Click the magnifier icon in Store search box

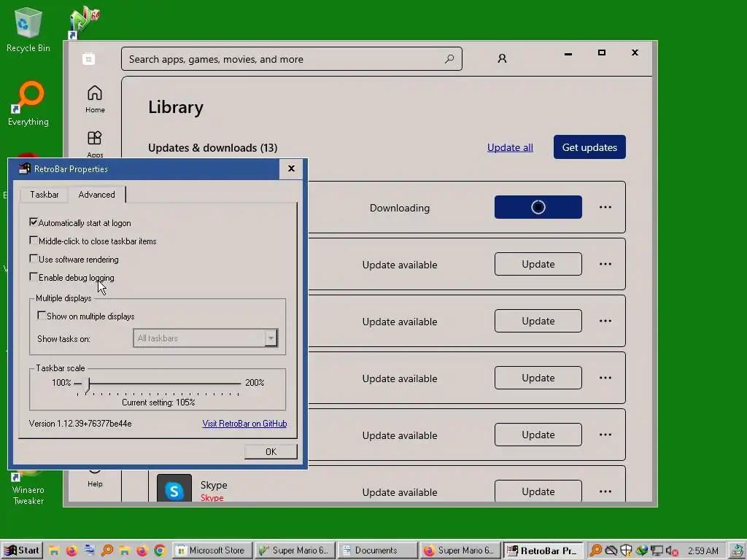tap(449, 59)
